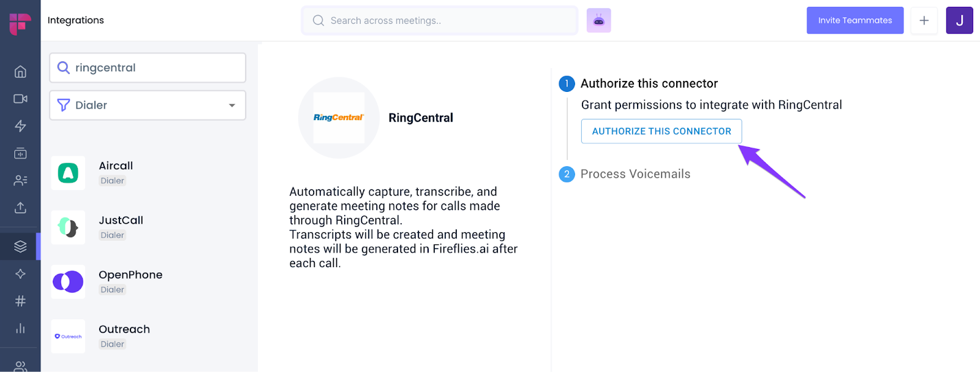Open the J profile avatar menu
The image size is (980, 372).
[959, 20]
